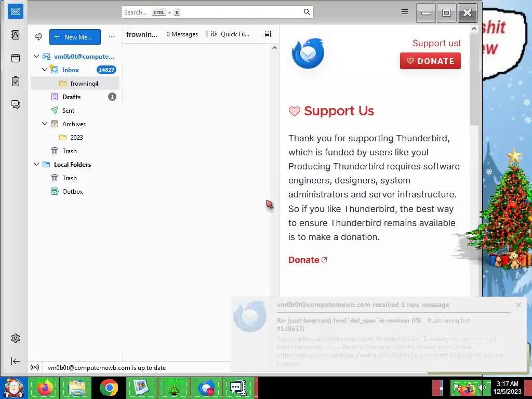Open the Christmas tree taskbar app

(174, 388)
